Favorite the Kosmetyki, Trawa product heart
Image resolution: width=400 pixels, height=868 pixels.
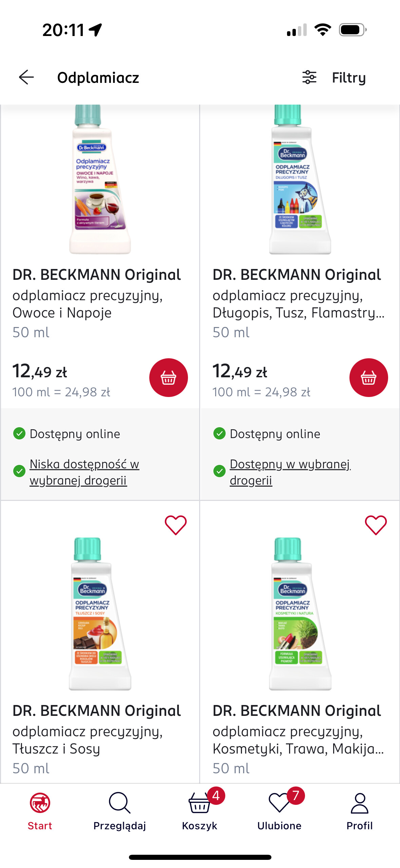[x=376, y=525]
